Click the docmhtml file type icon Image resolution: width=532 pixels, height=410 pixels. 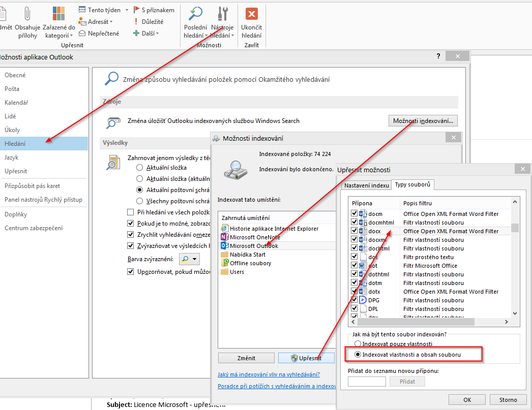[363, 223]
